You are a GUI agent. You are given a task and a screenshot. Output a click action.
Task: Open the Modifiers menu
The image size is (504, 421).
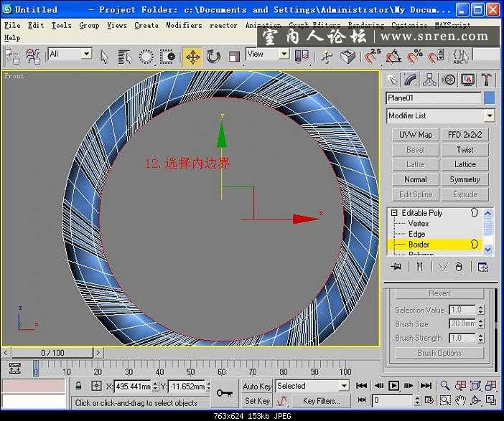click(x=184, y=25)
